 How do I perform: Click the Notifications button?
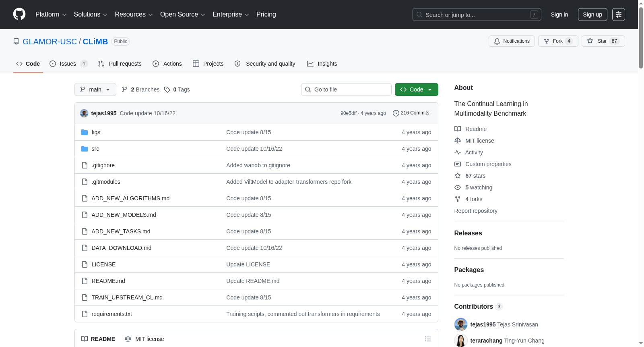coord(512,41)
